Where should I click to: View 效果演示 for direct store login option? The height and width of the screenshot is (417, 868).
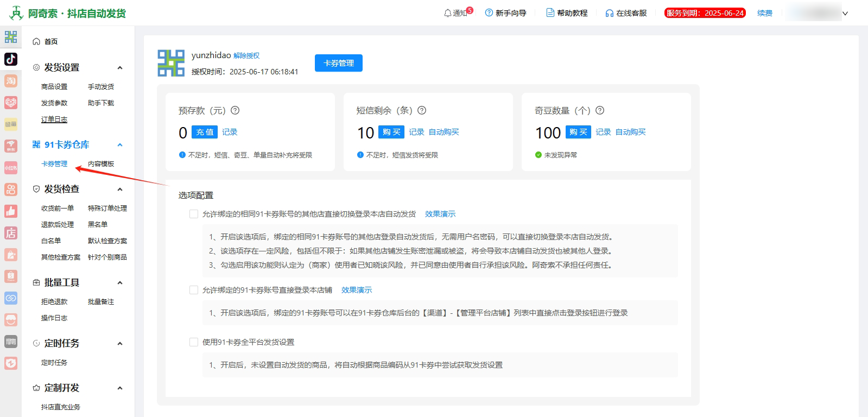357,290
